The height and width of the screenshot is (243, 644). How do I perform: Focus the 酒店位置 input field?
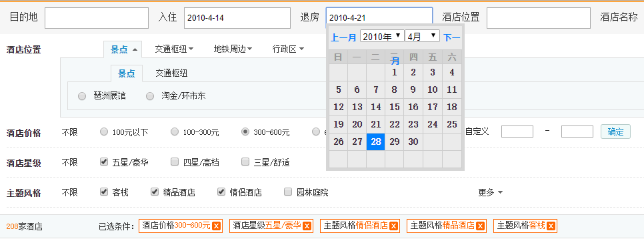click(539, 17)
